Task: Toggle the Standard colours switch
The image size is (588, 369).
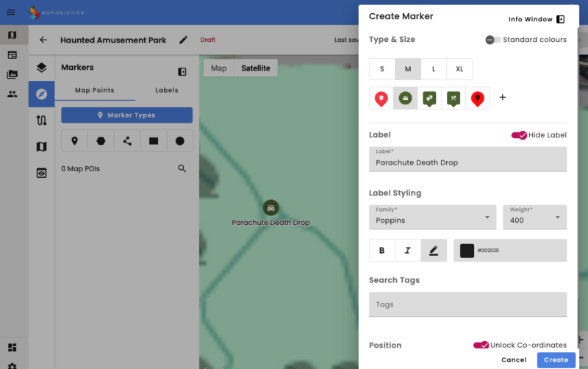Action: [x=492, y=40]
